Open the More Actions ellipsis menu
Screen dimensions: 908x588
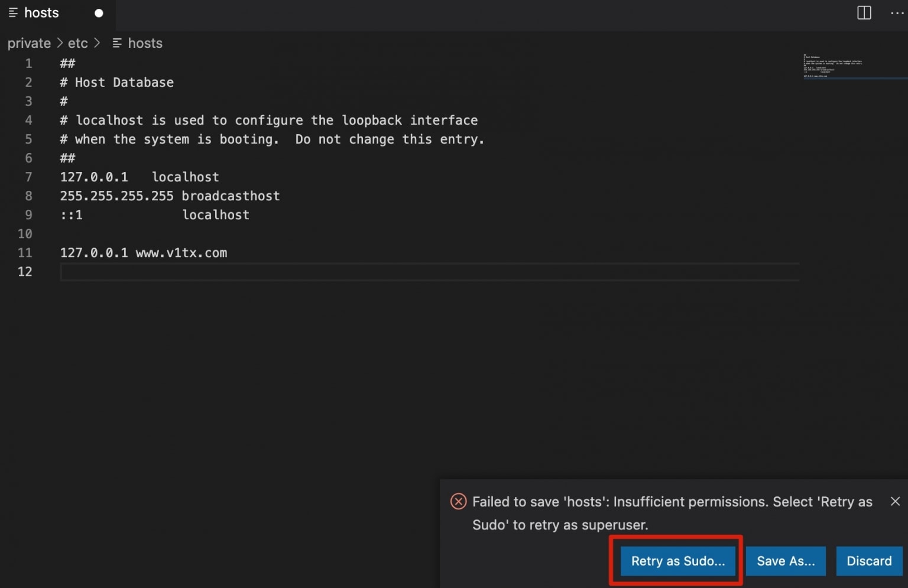coord(896,13)
